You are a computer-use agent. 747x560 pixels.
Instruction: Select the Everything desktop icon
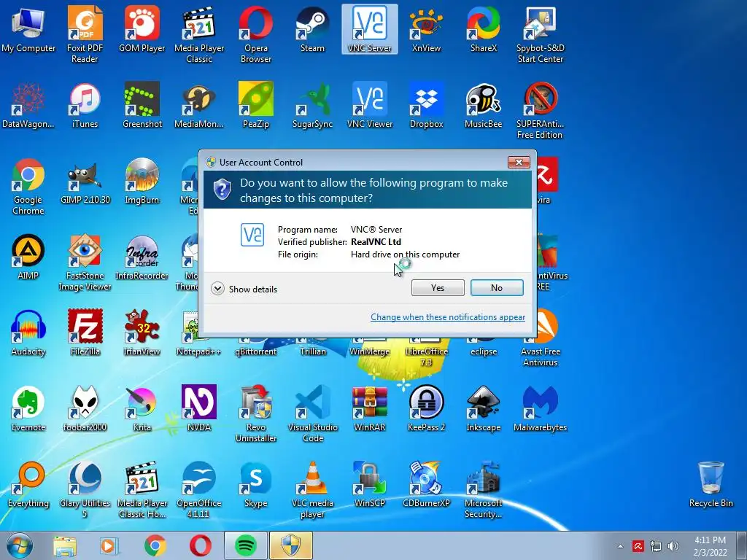28,485
